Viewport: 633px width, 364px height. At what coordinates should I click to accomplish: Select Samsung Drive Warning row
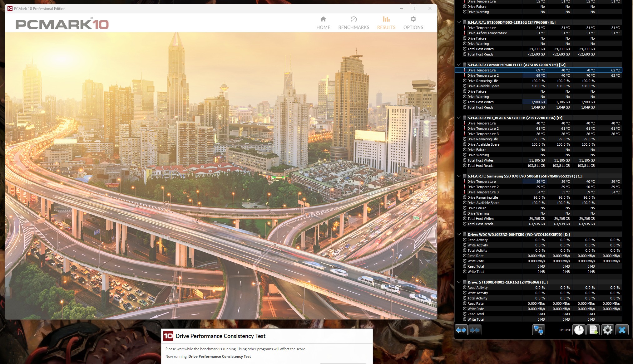(539, 213)
